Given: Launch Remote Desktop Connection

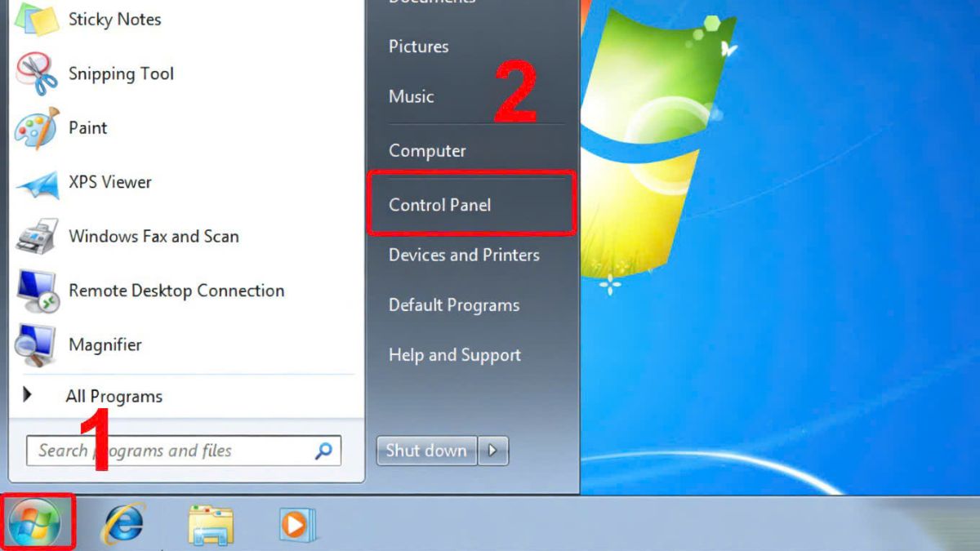Looking at the screenshot, I should point(176,290).
